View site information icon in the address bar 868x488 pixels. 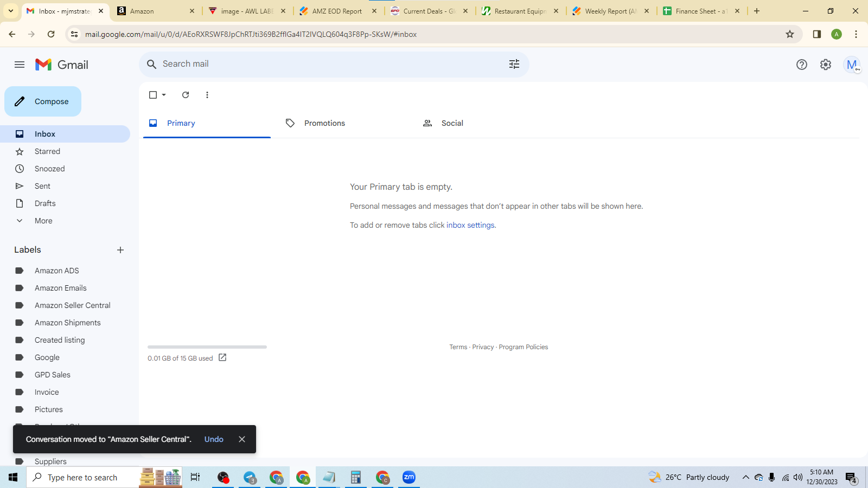(74, 34)
